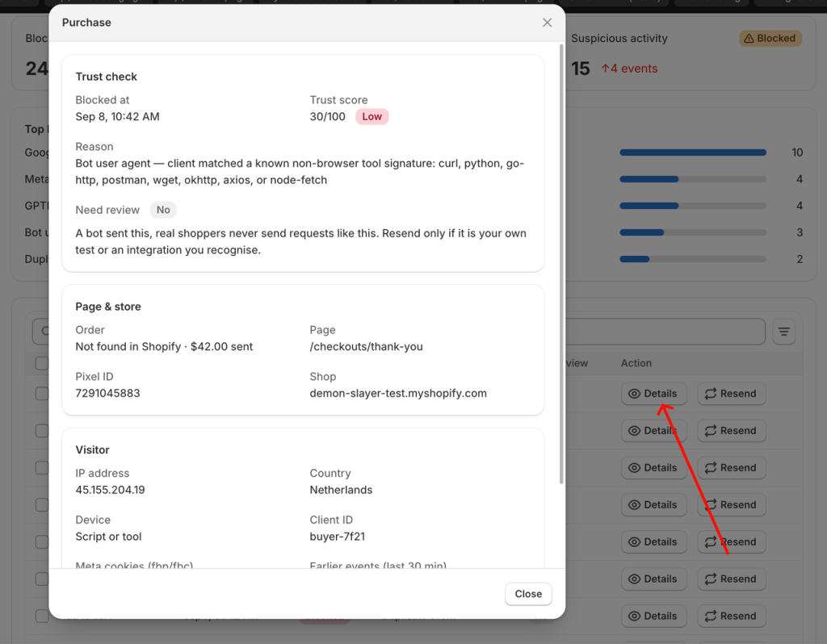View Details for the first table row

653,394
